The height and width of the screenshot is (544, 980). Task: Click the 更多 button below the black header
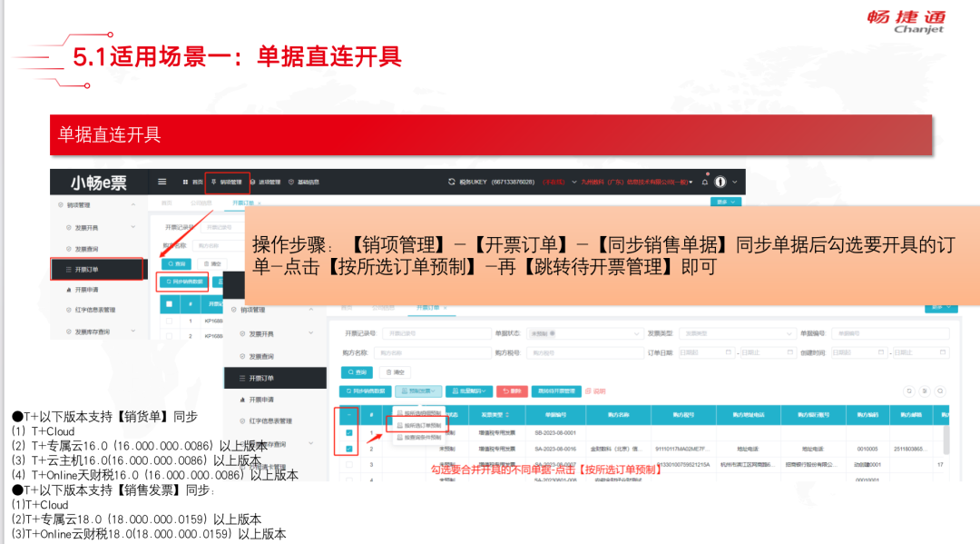(x=726, y=202)
